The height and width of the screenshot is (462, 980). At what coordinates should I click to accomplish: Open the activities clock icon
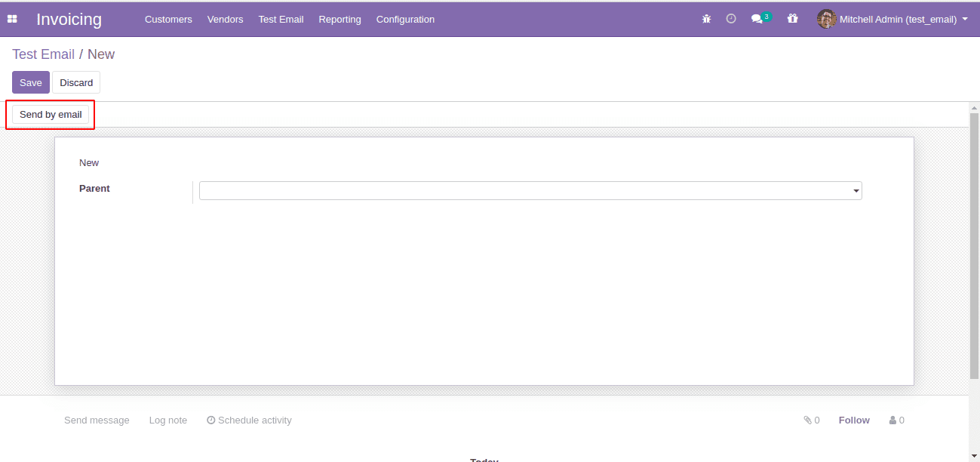[731, 19]
